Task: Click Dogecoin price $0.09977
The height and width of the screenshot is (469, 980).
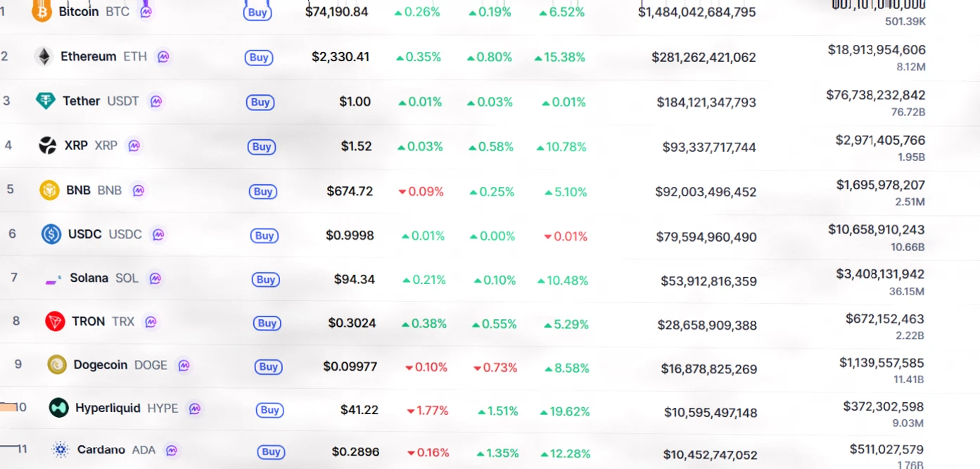Action: 350,366
